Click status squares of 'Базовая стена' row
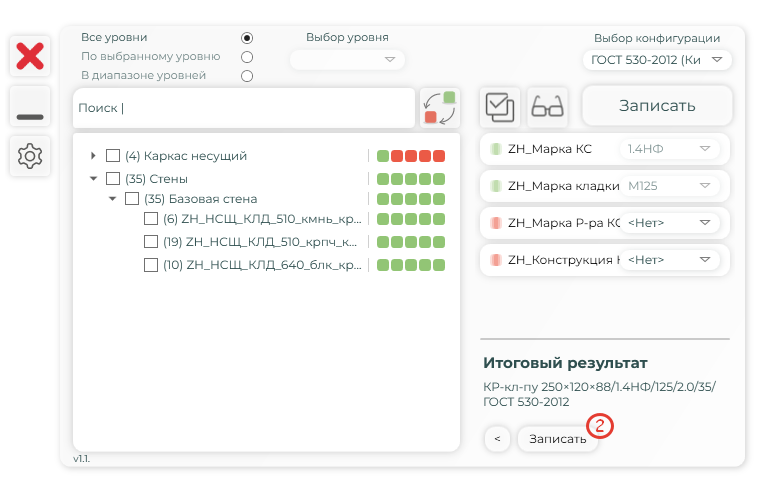The height and width of the screenshot is (501, 762). tap(411, 198)
